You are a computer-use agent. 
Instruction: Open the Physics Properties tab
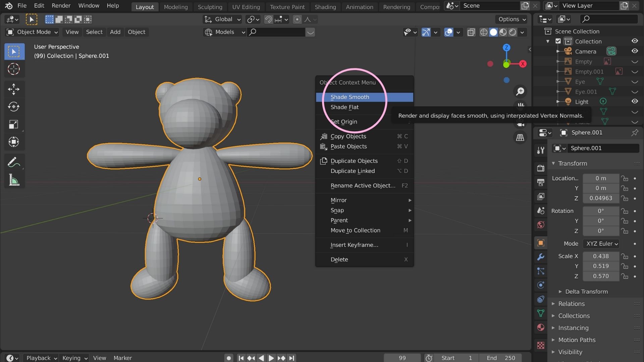point(541,285)
